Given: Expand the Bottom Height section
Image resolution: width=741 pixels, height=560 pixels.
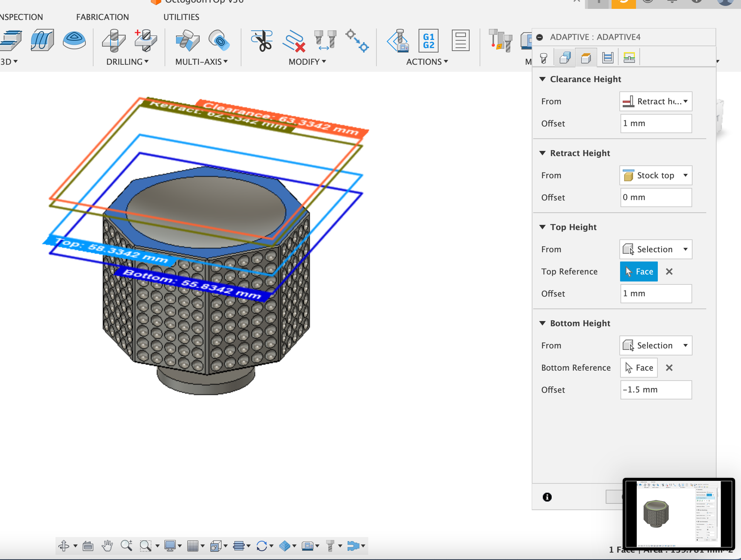Looking at the screenshot, I should point(542,323).
